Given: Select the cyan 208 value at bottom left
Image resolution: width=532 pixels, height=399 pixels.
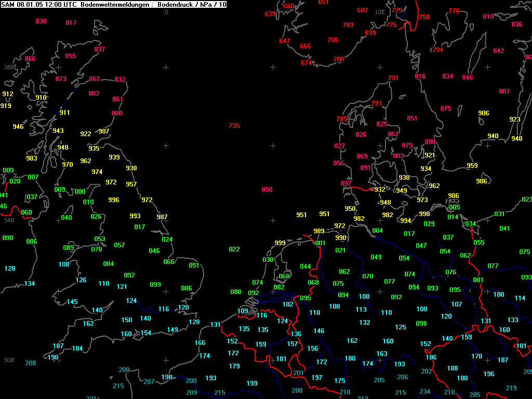Looking at the screenshot, I should (31, 363).
